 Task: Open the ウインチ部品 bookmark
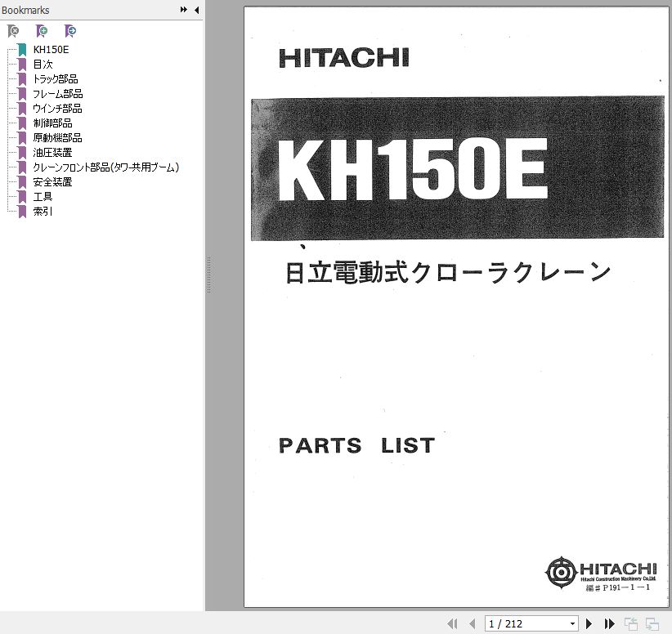[x=57, y=109]
